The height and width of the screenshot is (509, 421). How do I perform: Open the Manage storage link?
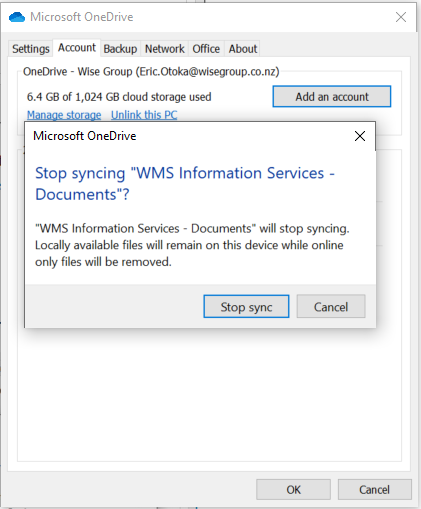[x=64, y=115]
